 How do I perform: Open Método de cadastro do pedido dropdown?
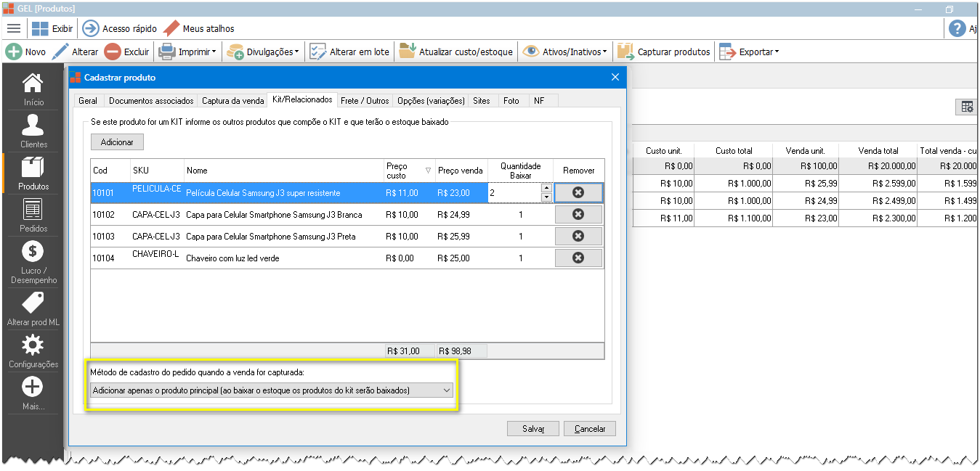pos(272,390)
